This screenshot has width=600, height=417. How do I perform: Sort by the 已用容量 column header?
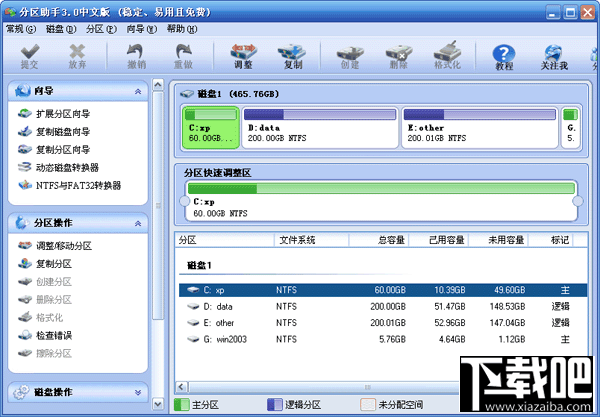click(x=439, y=240)
